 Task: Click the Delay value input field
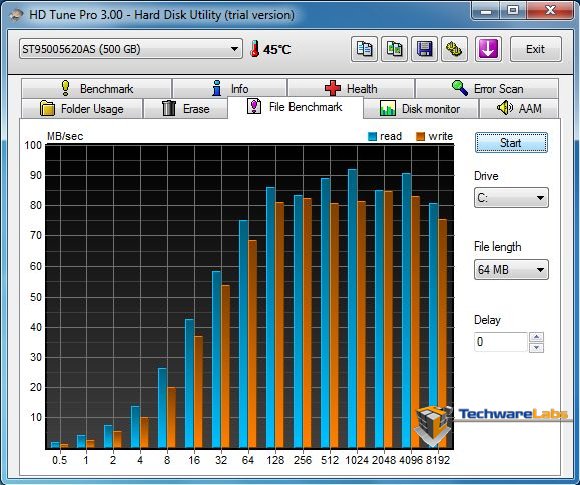pyautogui.click(x=501, y=342)
